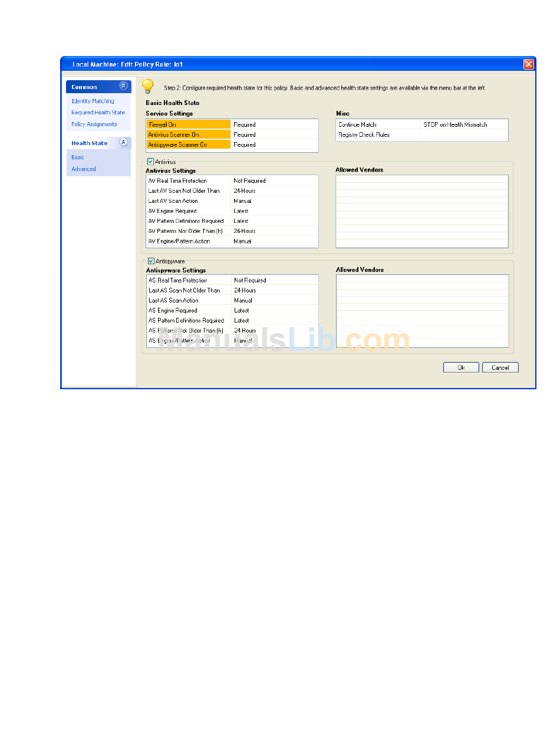The width and height of the screenshot is (560, 743).
Task: Uncheck the Antivirus checkbox
Action: pyautogui.click(x=151, y=162)
